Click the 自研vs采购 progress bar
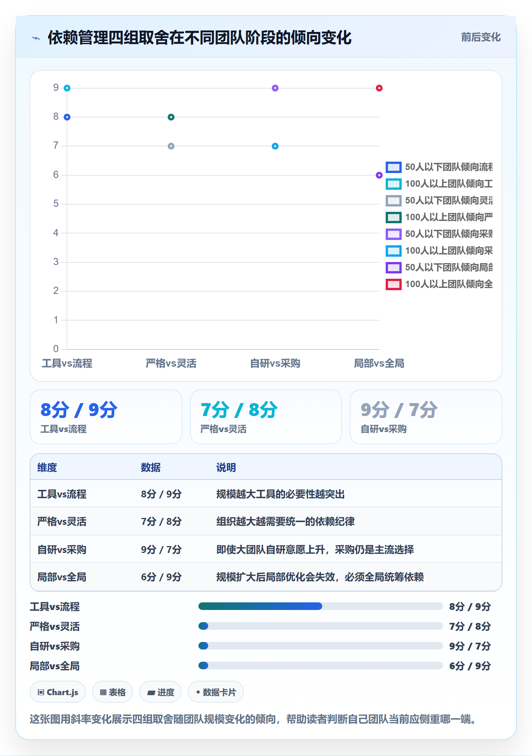532x756 pixels. 321,646
